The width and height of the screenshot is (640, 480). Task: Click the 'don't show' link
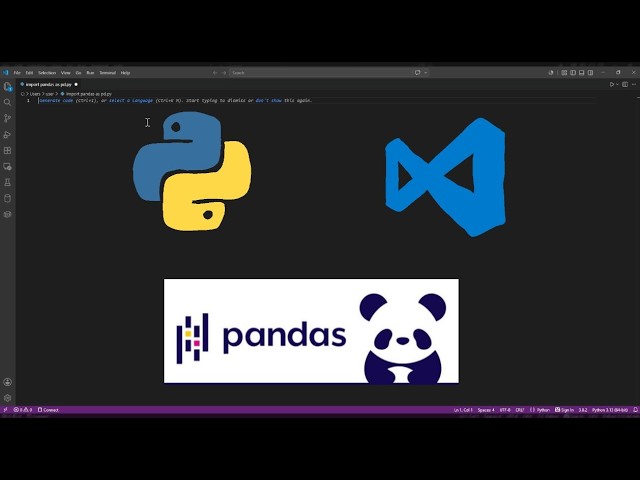point(269,100)
